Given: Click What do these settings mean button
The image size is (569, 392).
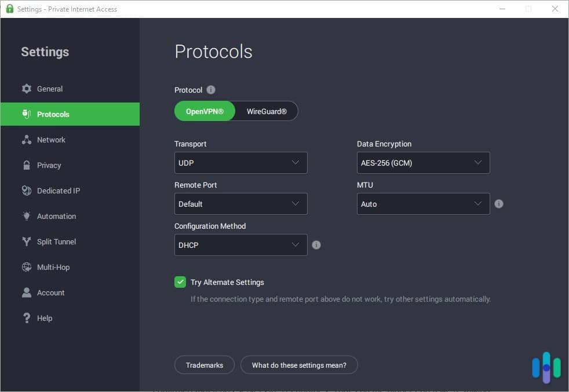Looking at the screenshot, I should (299, 365).
